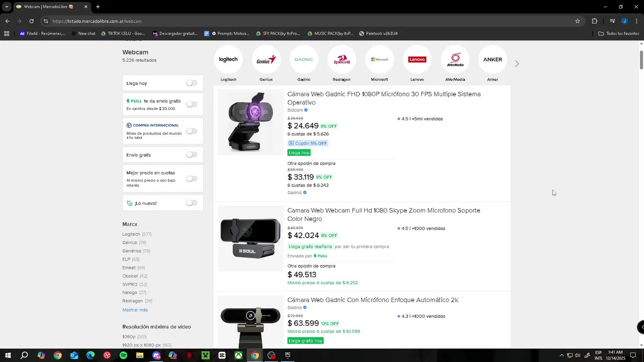Open Netflix from the taskbar
Viewport: 644px width, 362px height.
pos(189,355)
